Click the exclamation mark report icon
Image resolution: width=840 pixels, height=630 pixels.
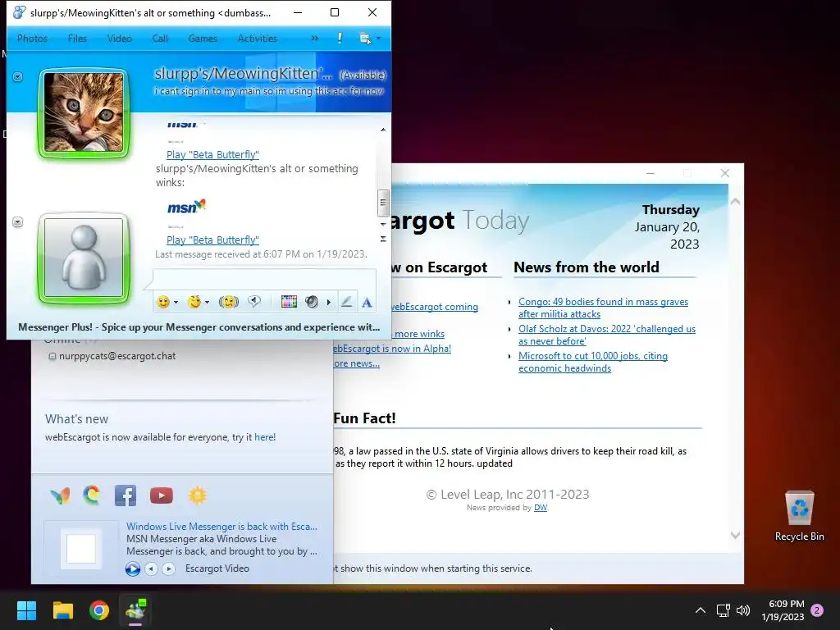[x=340, y=38]
